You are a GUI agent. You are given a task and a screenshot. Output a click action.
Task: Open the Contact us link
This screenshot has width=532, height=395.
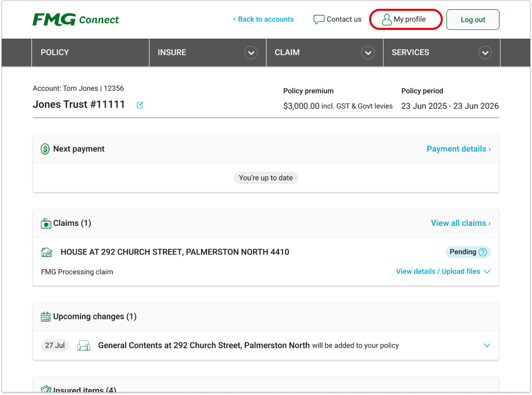(x=338, y=20)
